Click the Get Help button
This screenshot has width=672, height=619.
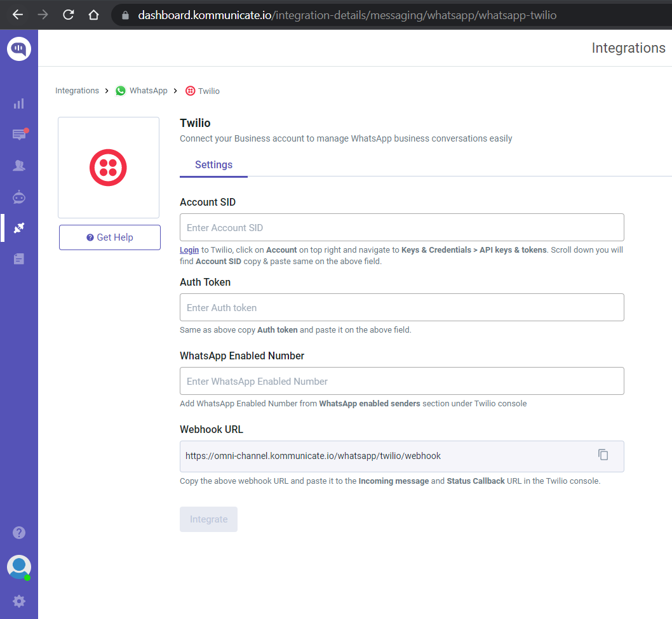coord(110,237)
